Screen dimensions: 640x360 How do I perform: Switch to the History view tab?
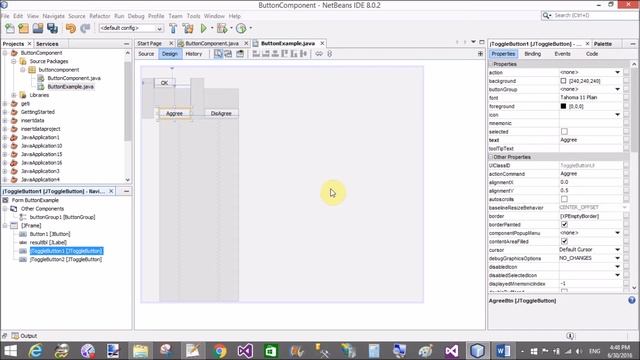pyautogui.click(x=194, y=54)
